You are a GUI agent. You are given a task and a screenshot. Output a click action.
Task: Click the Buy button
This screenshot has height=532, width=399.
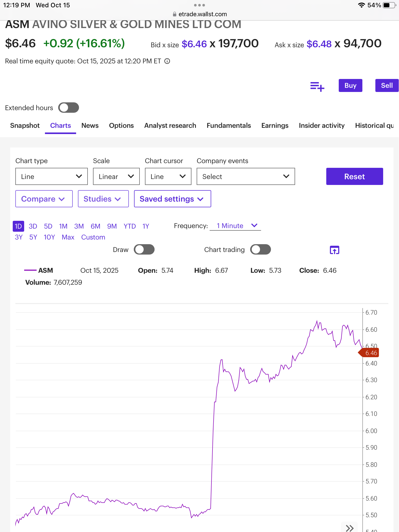click(350, 85)
